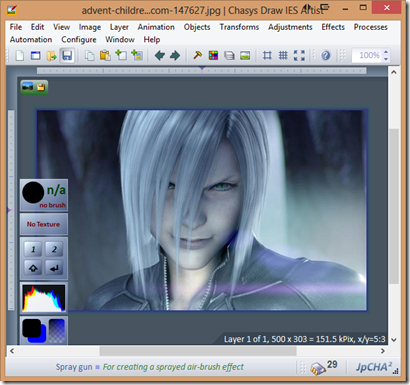This screenshot has height=385, width=410.
Task: Open the Processes menu
Action: (370, 27)
